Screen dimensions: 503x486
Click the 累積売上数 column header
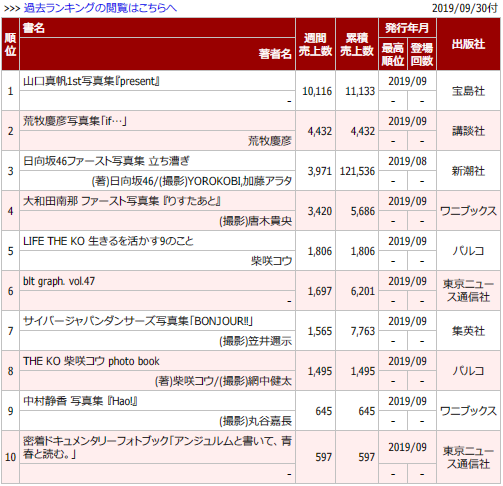click(357, 44)
